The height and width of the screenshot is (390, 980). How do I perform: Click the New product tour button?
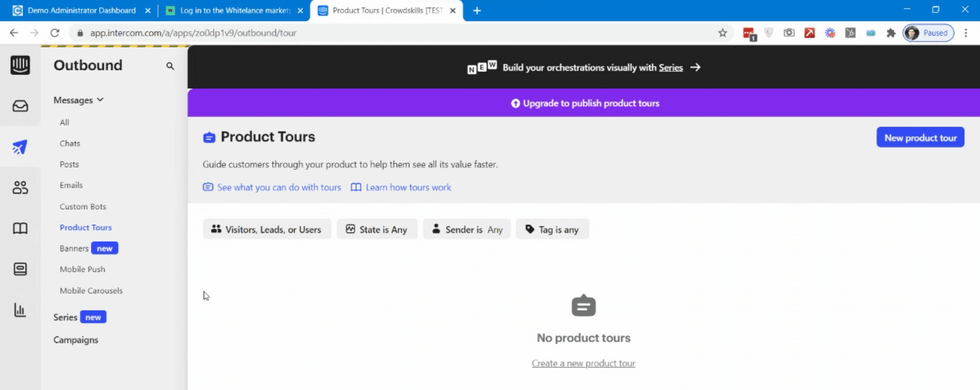point(920,138)
